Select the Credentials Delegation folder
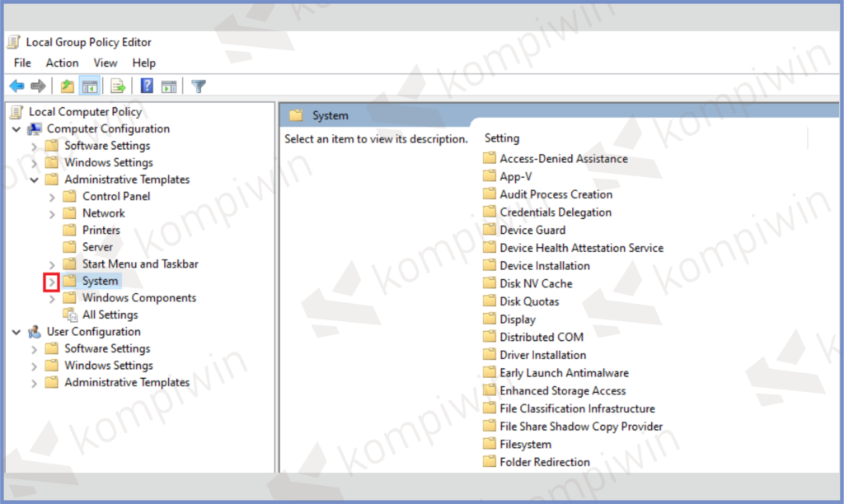This screenshot has height=504, width=844. (x=555, y=212)
